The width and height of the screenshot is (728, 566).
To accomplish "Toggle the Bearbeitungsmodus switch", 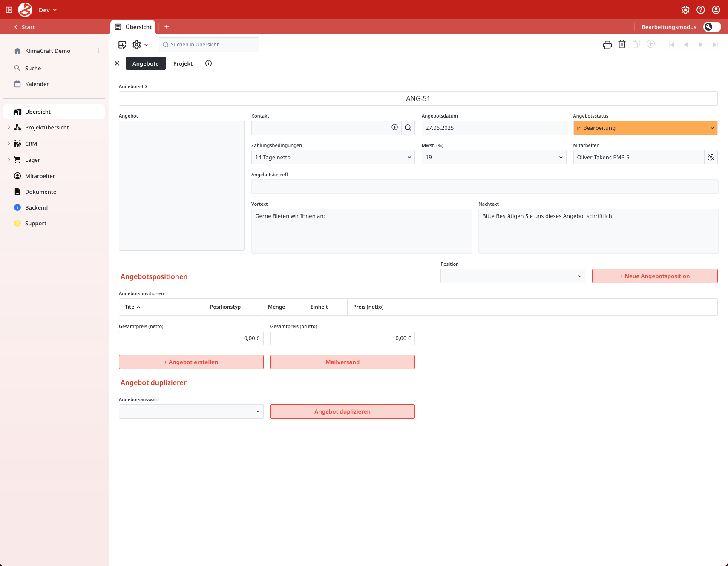I will [x=712, y=27].
